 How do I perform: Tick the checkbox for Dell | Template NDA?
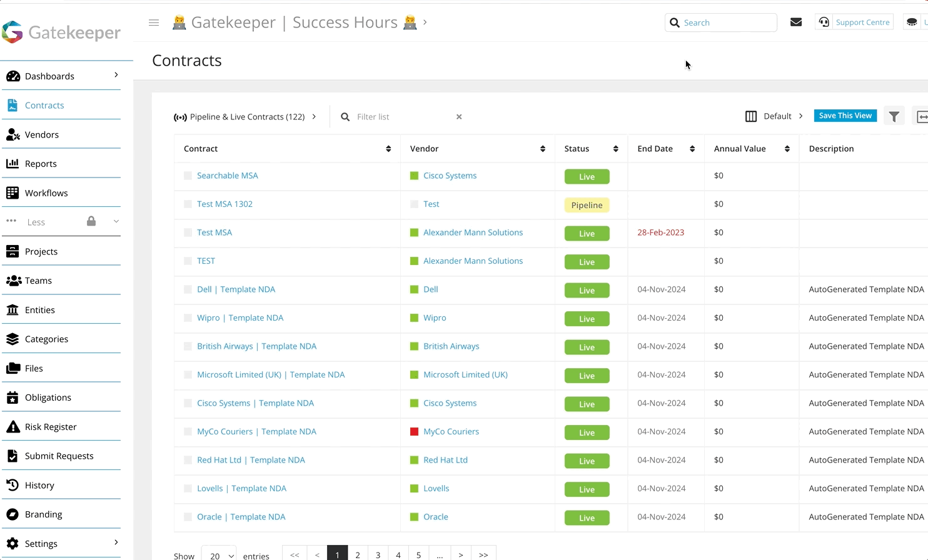(188, 289)
